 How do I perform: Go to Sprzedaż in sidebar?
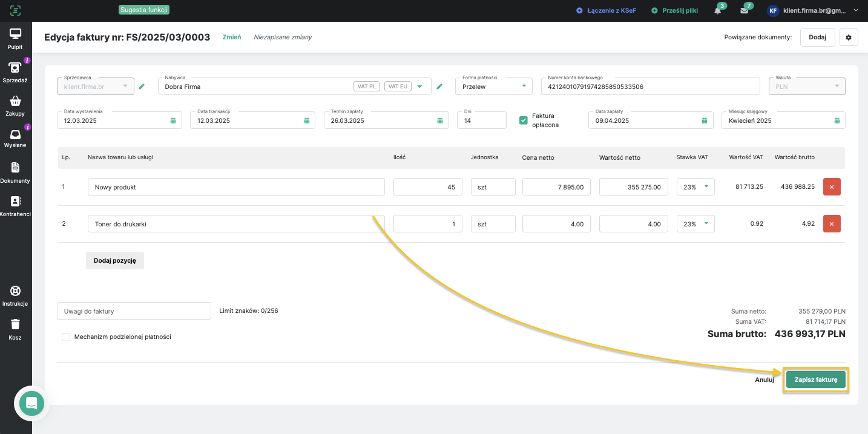[x=15, y=71]
